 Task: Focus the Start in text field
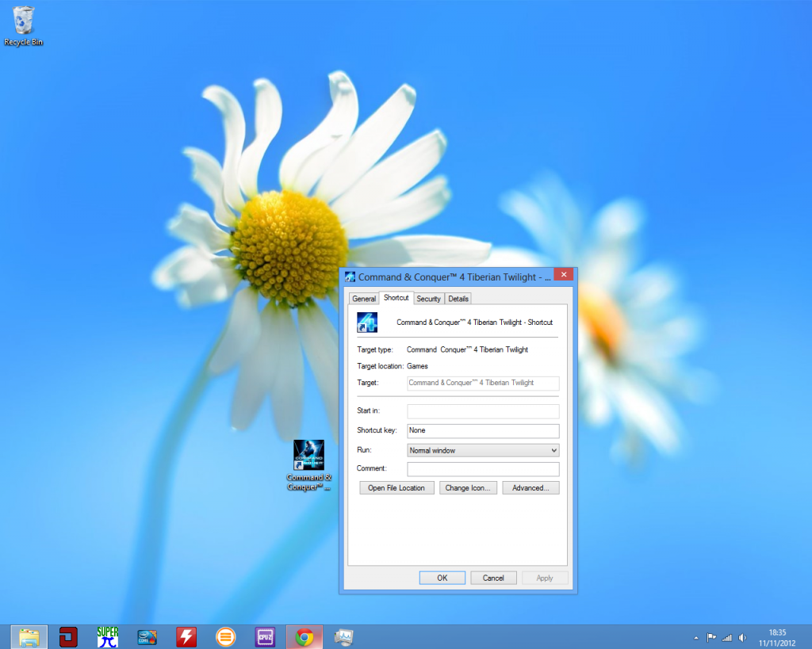(483, 411)
